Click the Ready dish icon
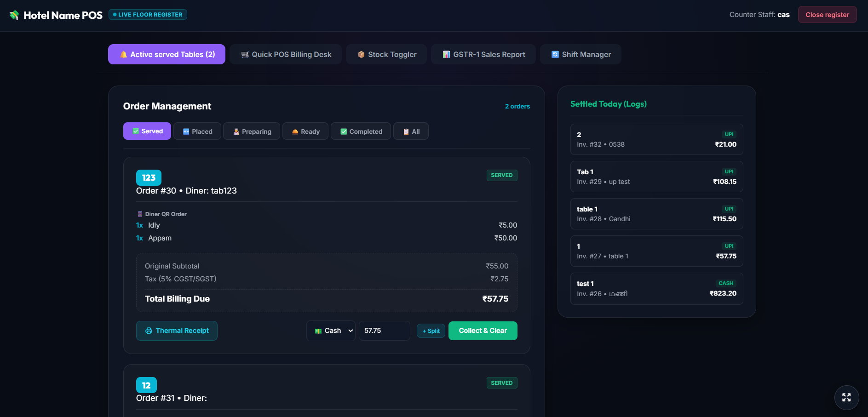868x417 pixels. click(295, 131)
